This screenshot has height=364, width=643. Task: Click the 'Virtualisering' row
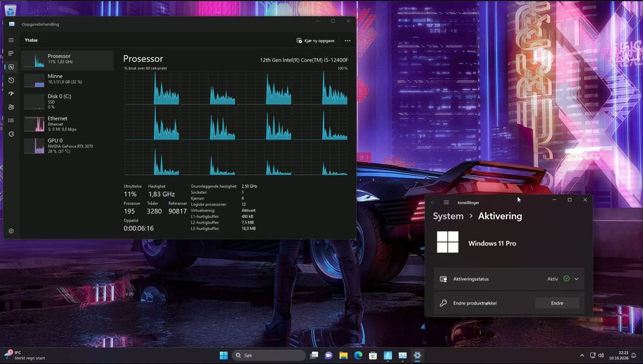[224, 211]
